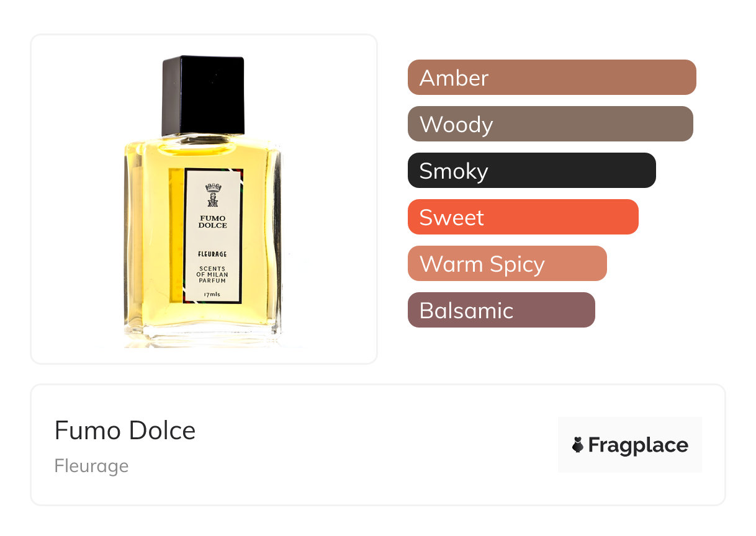
Task: Click the Fragplace wordmark text
Action: [x=638, y=445]
